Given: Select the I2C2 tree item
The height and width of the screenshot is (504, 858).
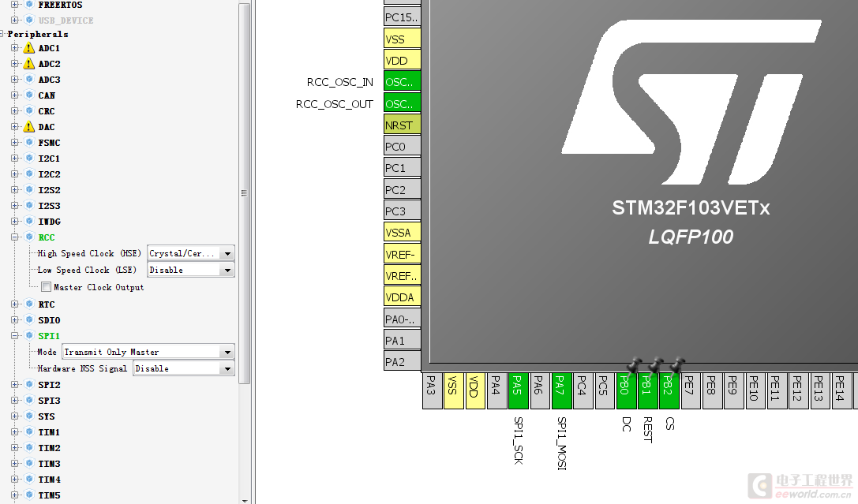Looking at the screenshot, I should tap(49, 174).
